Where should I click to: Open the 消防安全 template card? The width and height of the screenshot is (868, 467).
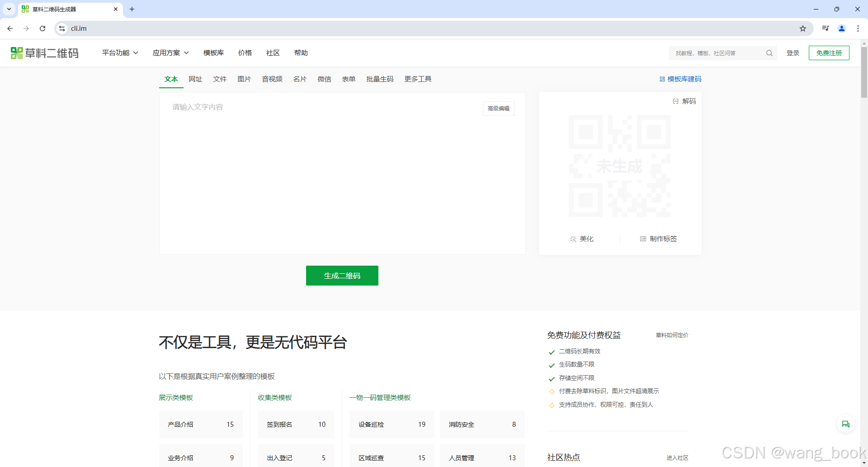tap(482, 424)
